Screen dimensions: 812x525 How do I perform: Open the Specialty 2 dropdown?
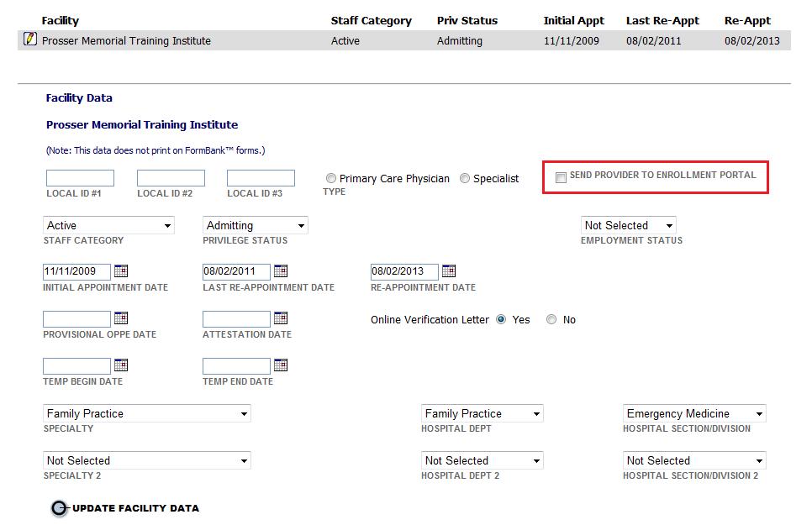click(x=147, y=460)
